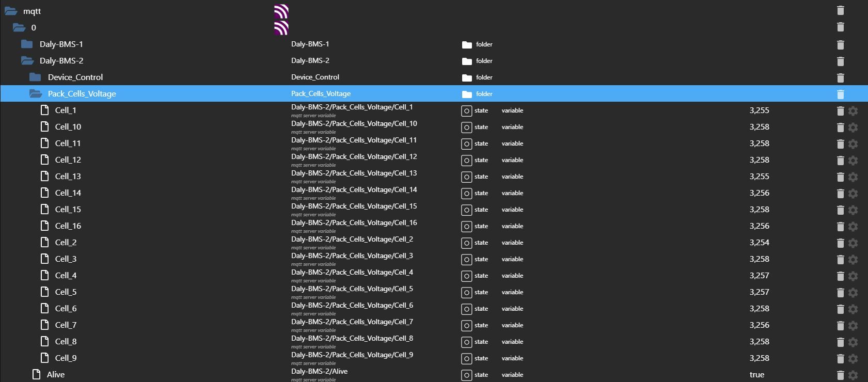The width and height of the screenshot is (868, 382).
Task: Expand the Device_Control folder
Action: pyautogui.click(x=35, y=77)
